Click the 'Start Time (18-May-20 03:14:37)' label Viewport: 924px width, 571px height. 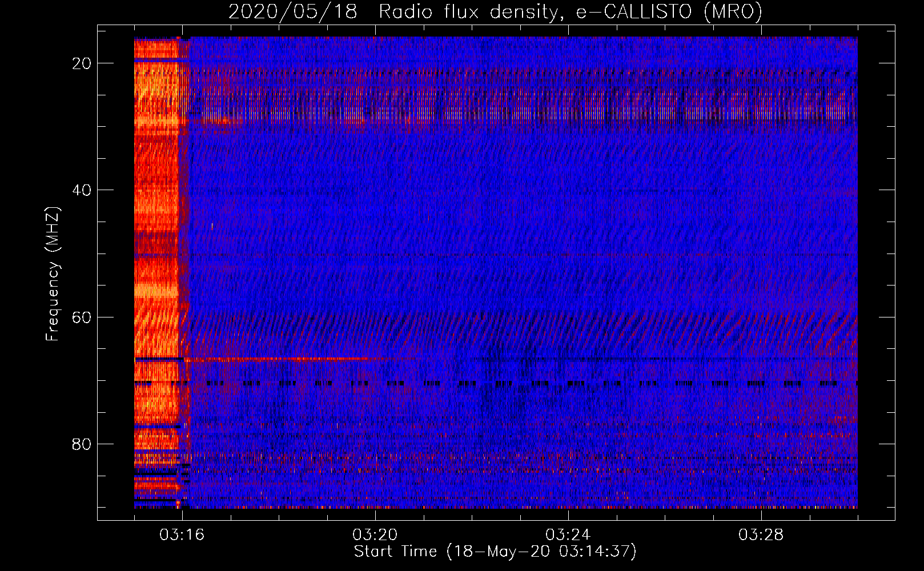pos(495,552)
